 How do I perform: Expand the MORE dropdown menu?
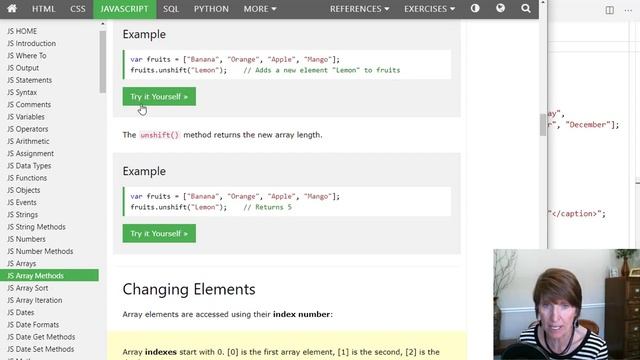click(x=260, y=9)
